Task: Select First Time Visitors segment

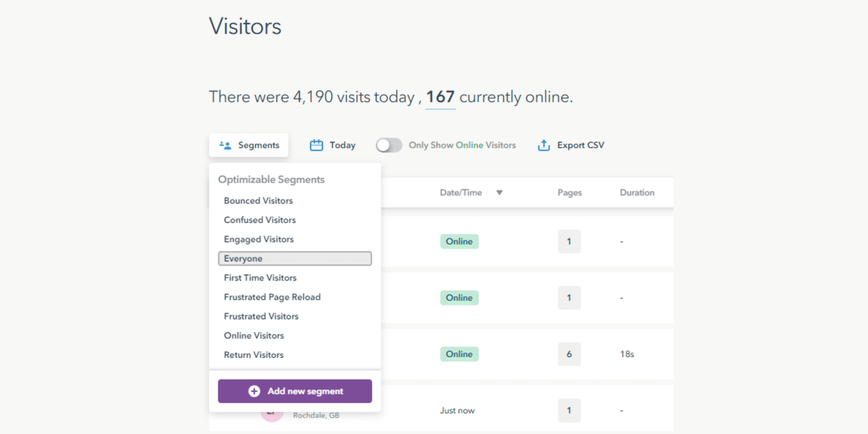Action: coord(260,278)
